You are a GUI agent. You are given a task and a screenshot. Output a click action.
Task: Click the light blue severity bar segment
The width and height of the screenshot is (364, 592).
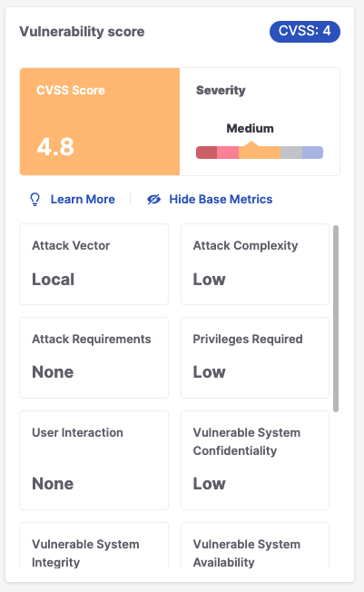312,153
